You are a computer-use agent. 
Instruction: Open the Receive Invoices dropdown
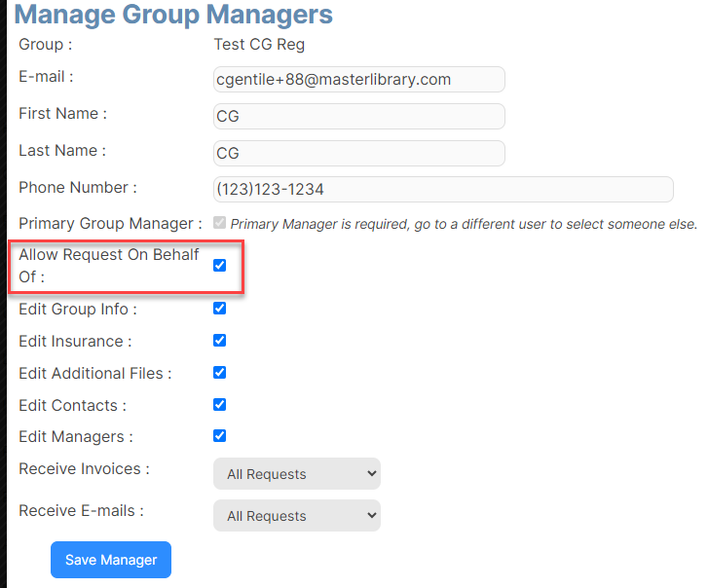point(297,474)
